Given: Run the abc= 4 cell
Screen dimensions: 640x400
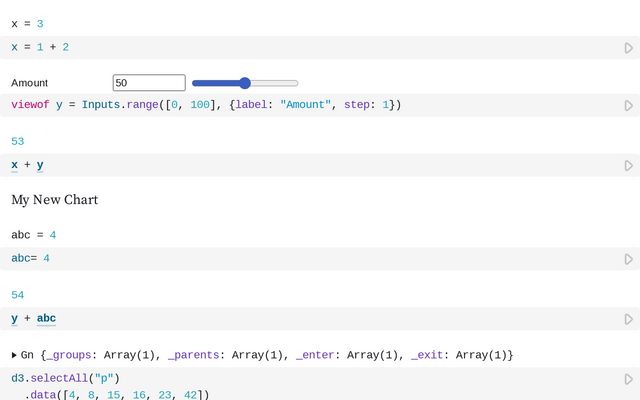Looking at the screenshot, I should [x=628, y=258].
